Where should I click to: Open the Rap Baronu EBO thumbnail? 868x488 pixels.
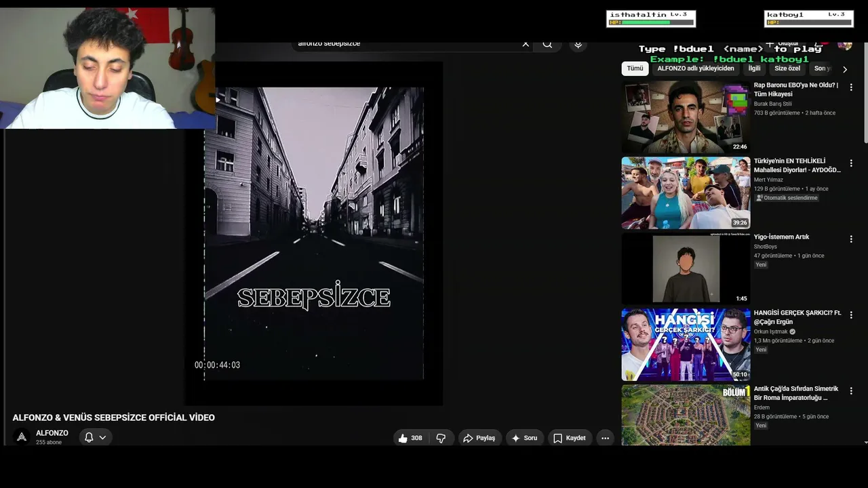click(686, 117)
